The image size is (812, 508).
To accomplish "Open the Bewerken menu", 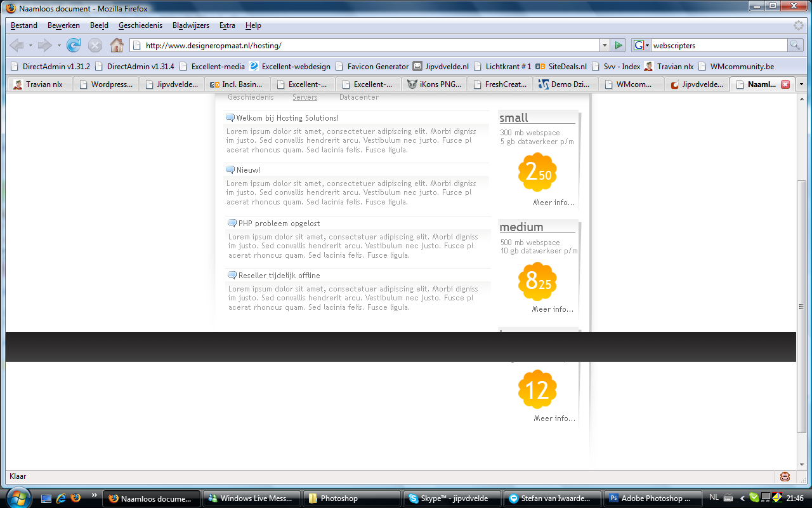I will coord(63,25).
